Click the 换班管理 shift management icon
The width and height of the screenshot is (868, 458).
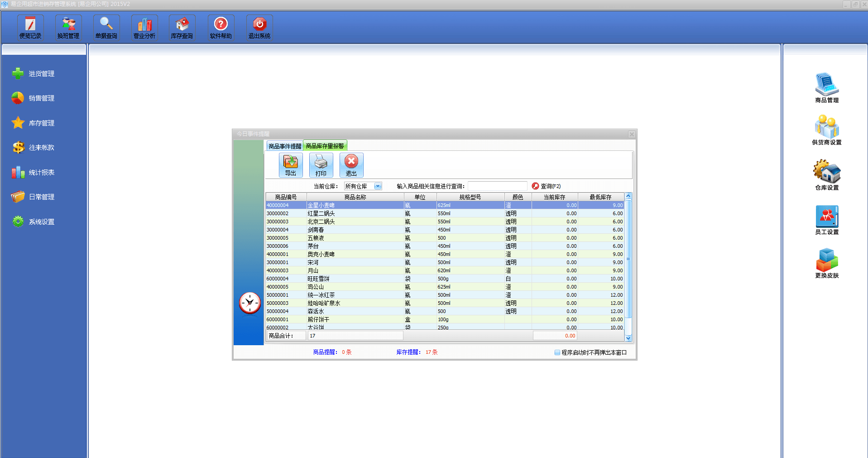point(68,28)
